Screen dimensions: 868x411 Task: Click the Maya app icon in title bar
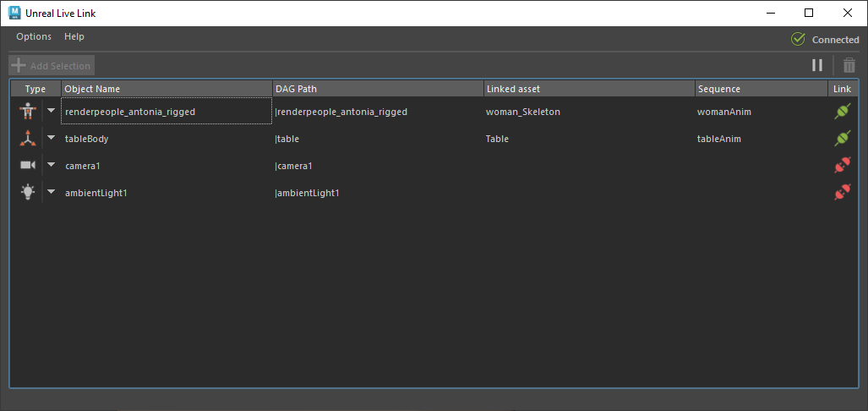click(14, 13)
